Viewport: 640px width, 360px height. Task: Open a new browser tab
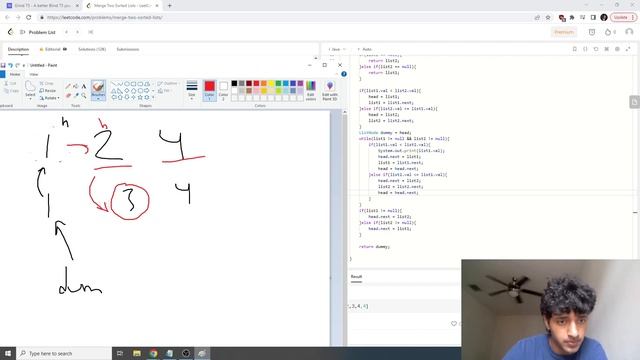click(x=169, y=6)
